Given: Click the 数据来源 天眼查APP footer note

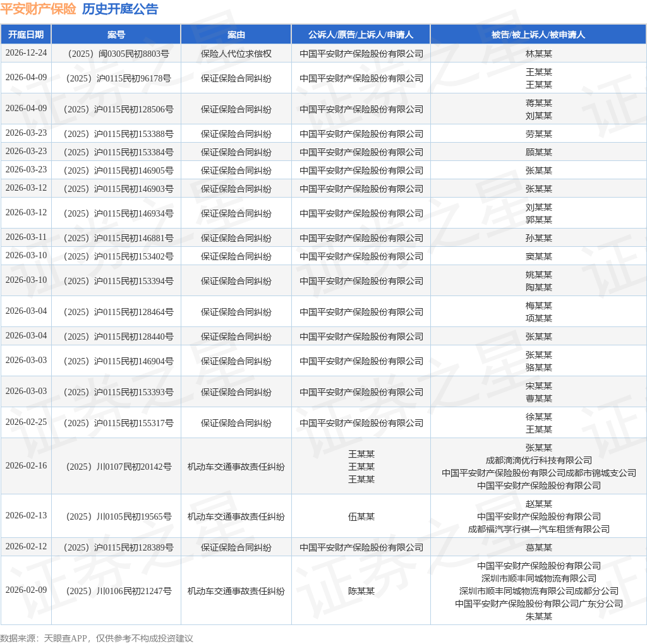Looking at the screenshot, I should tap(96, 638).
